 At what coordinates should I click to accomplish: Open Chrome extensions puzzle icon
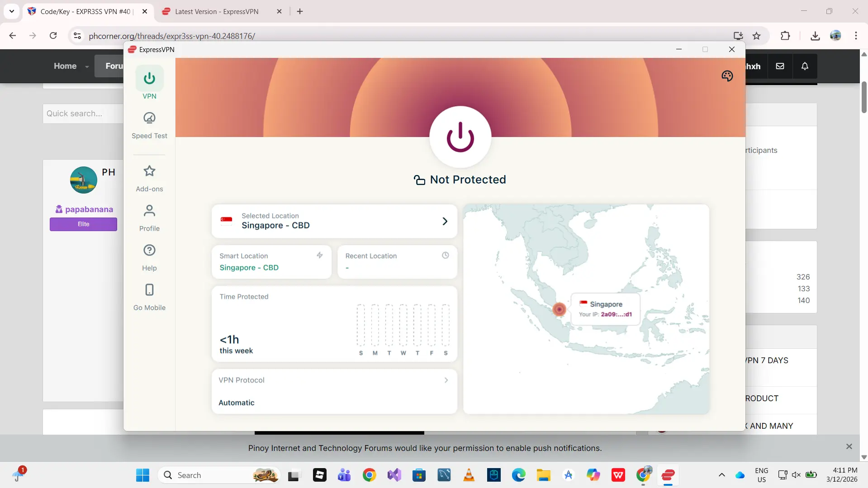tap(785, 36)
